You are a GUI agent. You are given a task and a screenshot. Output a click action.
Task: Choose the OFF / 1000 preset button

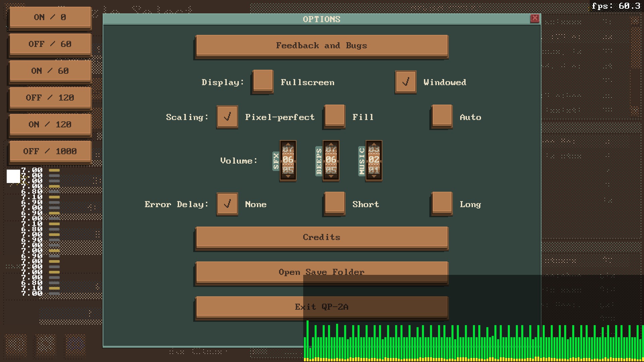click(50, 152)
